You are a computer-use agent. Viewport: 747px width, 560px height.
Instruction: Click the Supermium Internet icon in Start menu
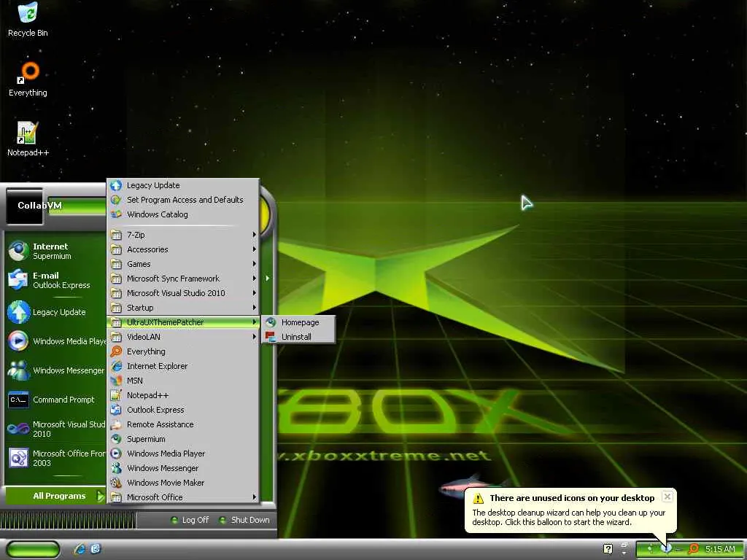[x=18, y=251]
